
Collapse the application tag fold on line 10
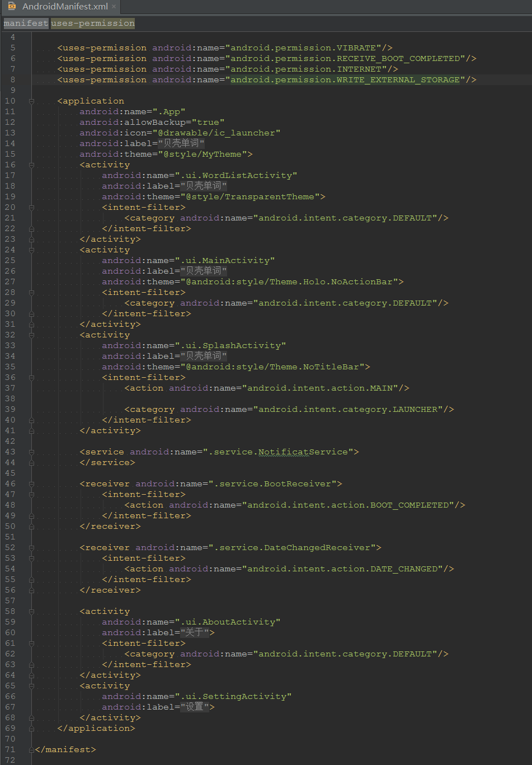[x=31, y=101]
